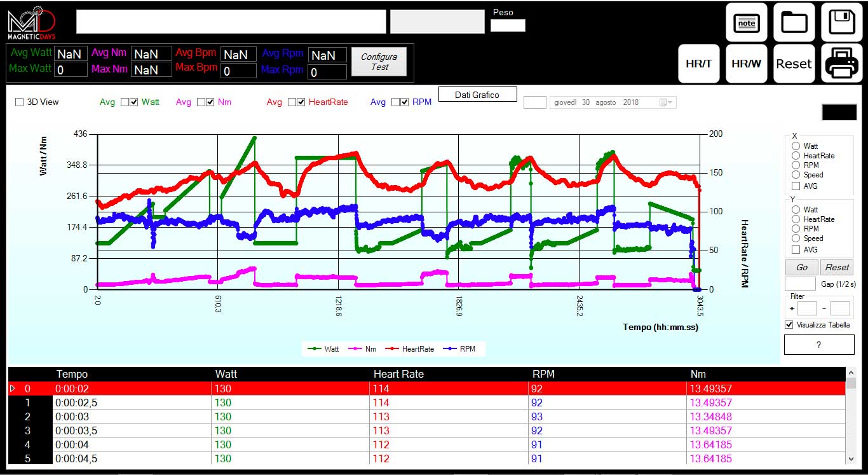Select row header number 5
This screenshot has width=868, height=475.
pos(30,458)
